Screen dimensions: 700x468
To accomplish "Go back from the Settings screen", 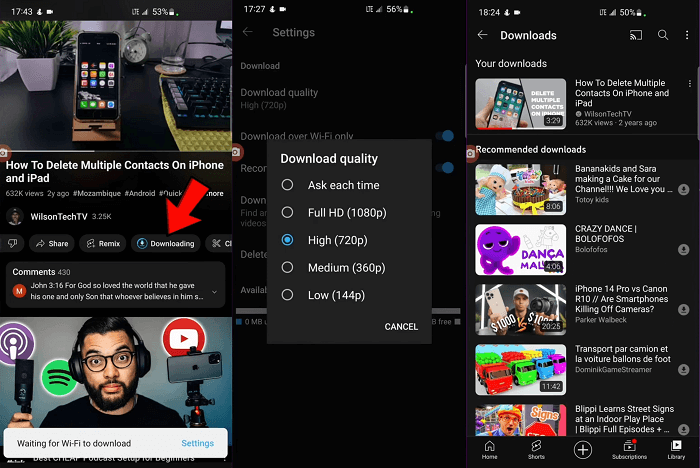I will coord(248,32).
